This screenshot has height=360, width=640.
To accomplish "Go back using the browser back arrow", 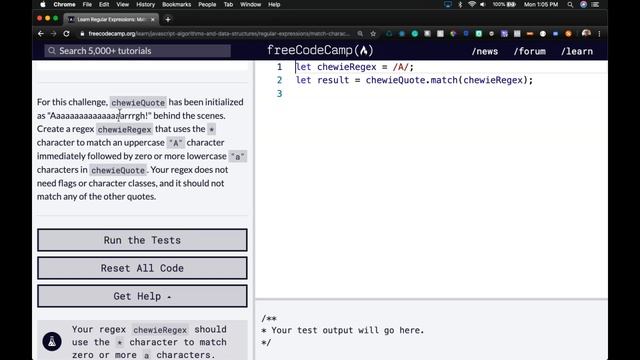I will 40,34.
